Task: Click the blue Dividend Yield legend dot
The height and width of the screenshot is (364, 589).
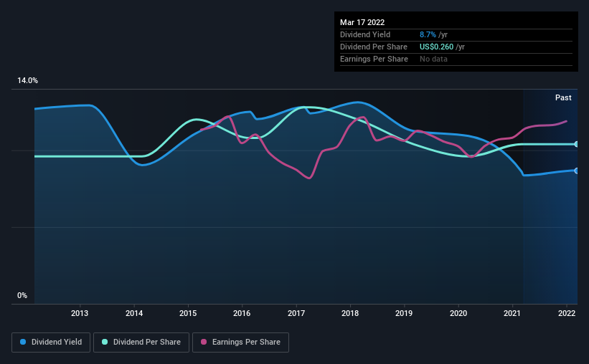Action: click(23, 342)
